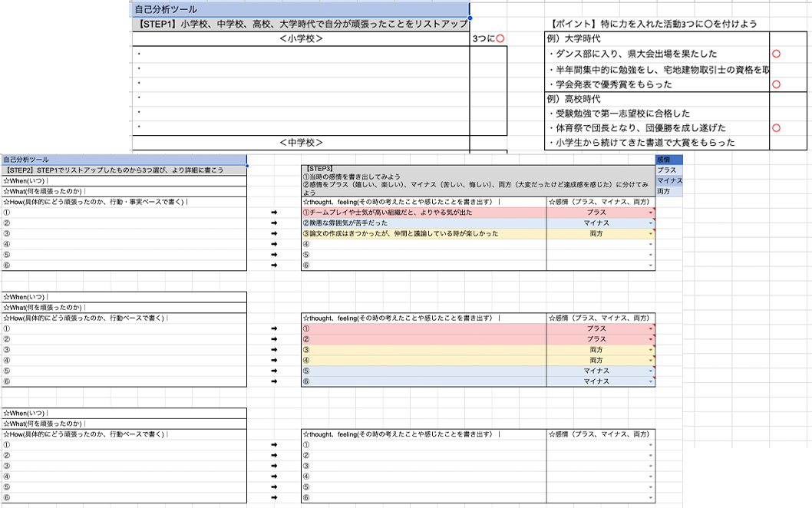
Task: Click the blue selection handle on the STEP1 title cell
Action: [470, 17]
